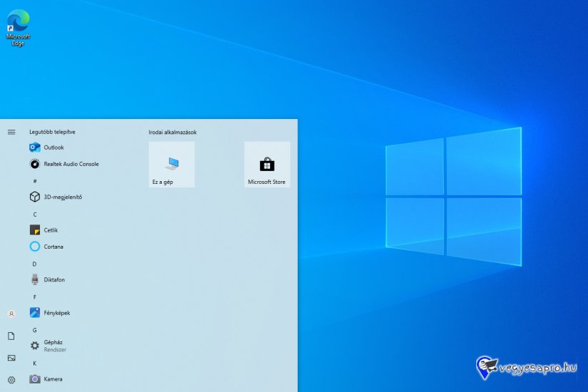Open the Microsoft Store tile
The height and width of the screenshot is (392, 588).
point(267,165)
